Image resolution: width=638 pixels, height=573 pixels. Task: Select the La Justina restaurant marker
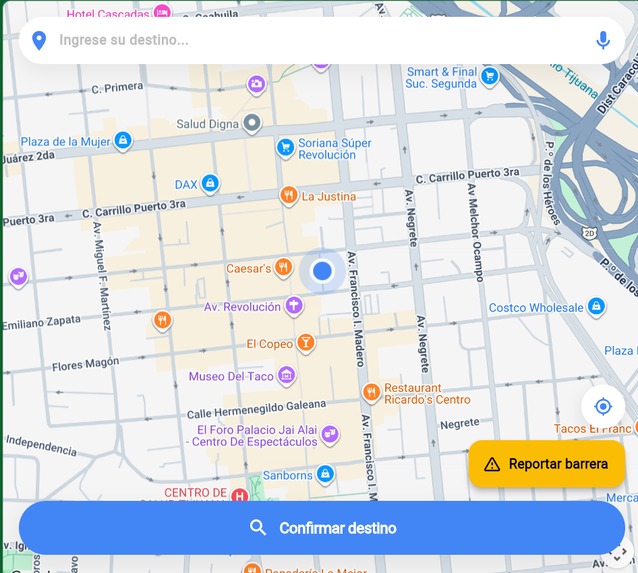point(288,196)
